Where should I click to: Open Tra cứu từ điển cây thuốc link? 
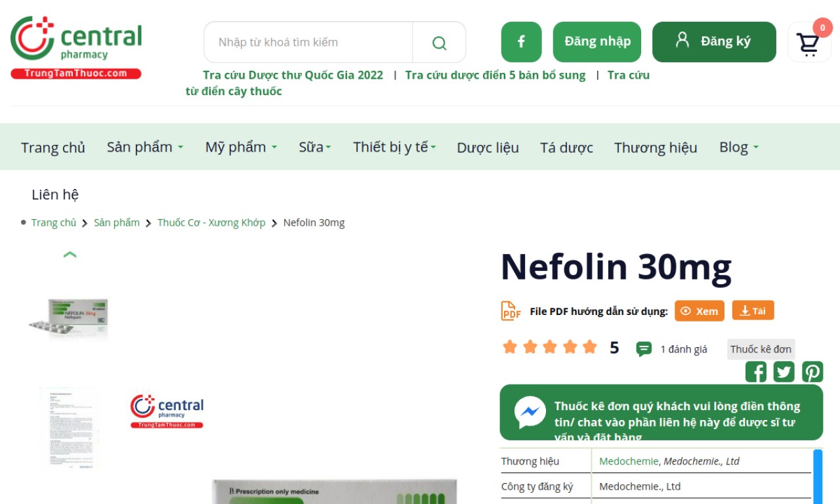(x=417, y=83)
